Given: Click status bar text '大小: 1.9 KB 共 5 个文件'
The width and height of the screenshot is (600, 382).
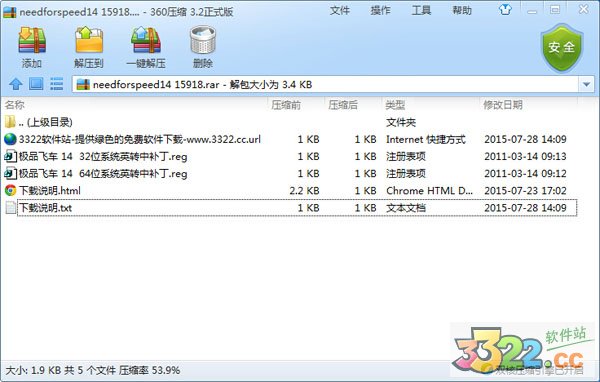Looking at the screenshot, I should pos(60,370).
